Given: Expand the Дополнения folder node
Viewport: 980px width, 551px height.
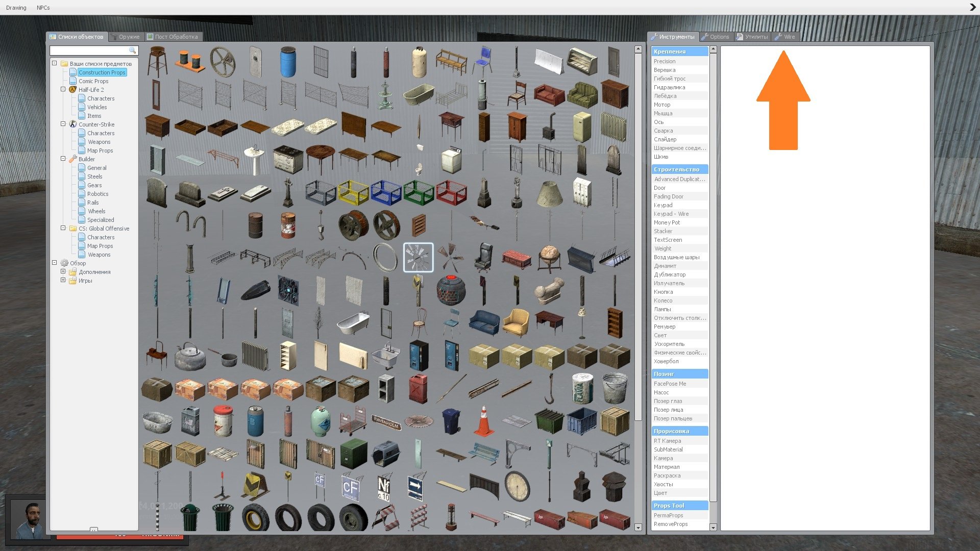Looking at the screenshot, I should [63, 272].
